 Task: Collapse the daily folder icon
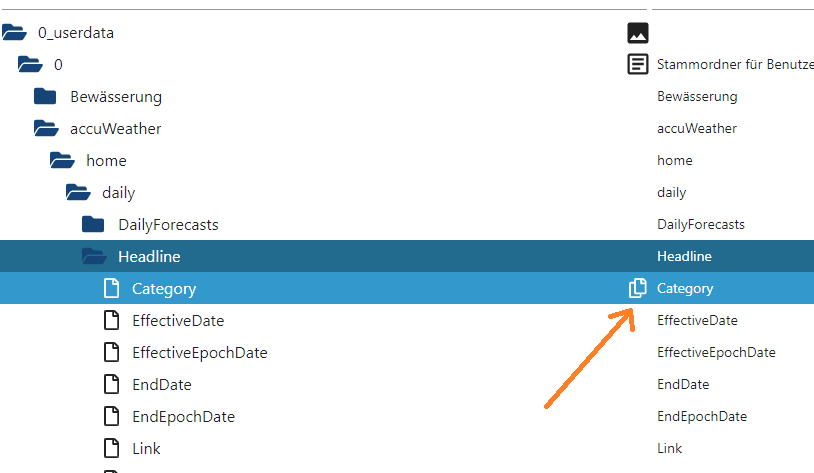[x=78, y=192]
